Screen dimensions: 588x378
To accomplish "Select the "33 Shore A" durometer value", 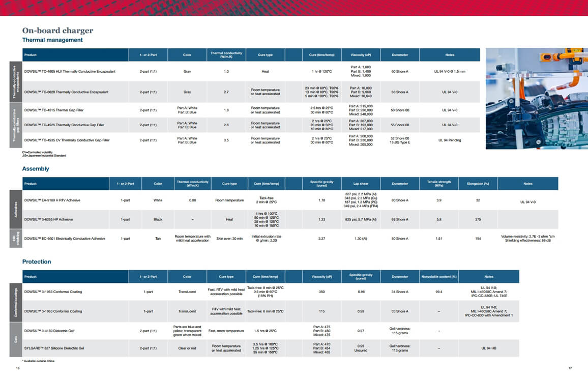I will (x=400, y=311).
